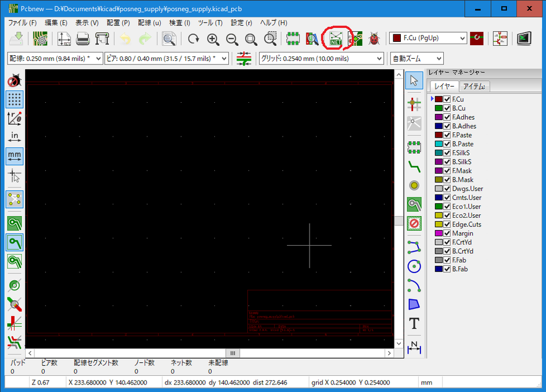This screenshot has width=546, height=392.
Task: Click the canvas scroll-down arrow button
Action: 398,344
